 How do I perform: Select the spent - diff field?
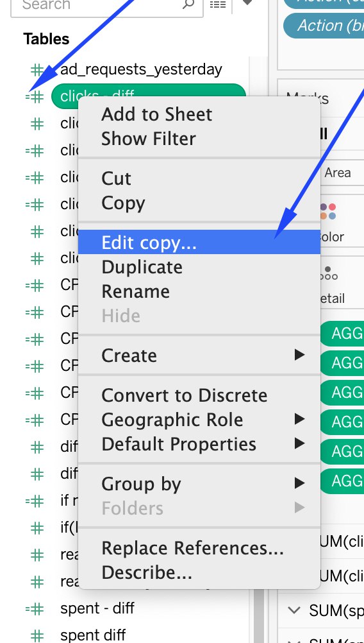point(97,608)
